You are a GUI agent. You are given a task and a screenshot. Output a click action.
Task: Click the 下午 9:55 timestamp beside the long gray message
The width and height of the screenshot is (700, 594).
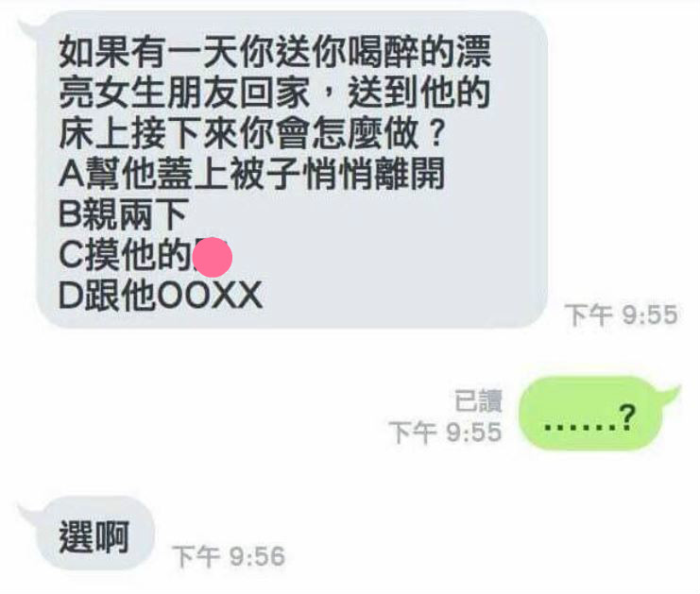click(622, 314)
